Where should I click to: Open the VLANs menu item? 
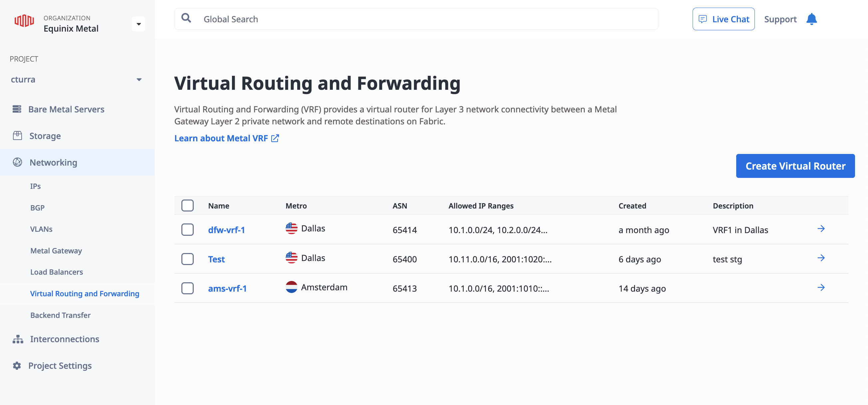pyautogui.click(x=42, y=229)
